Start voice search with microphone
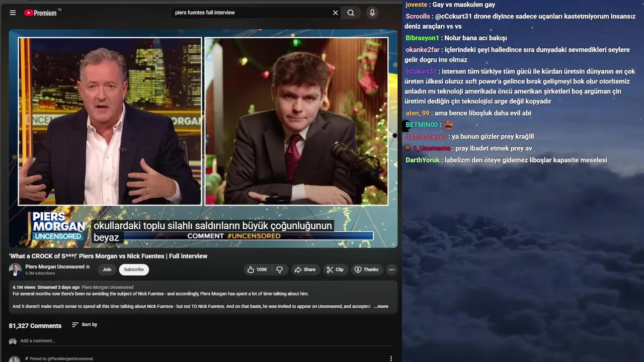Image resolution: width=644 pixels, height=362 pixels. (372, 13)
